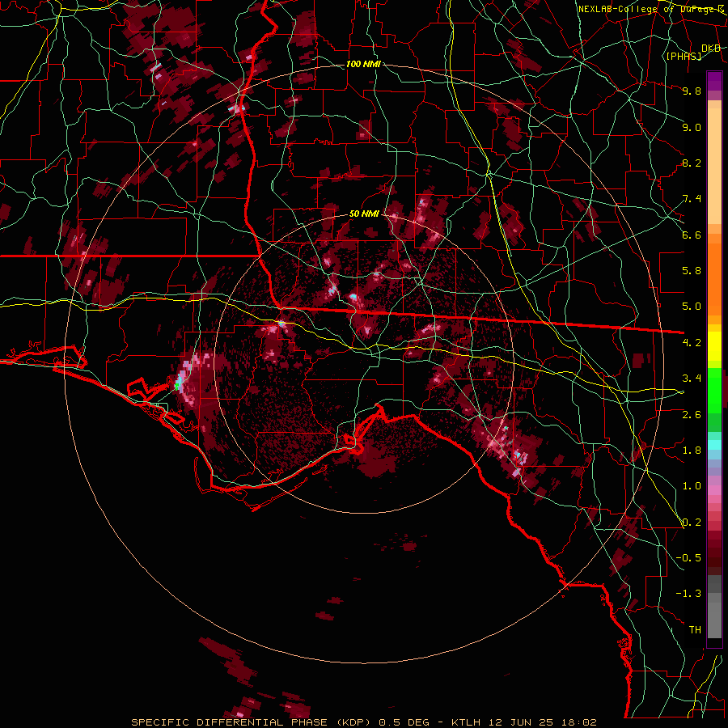Click the 4.2 value on the color scale
The image size is (728, 728).
[x=692, y=343]
